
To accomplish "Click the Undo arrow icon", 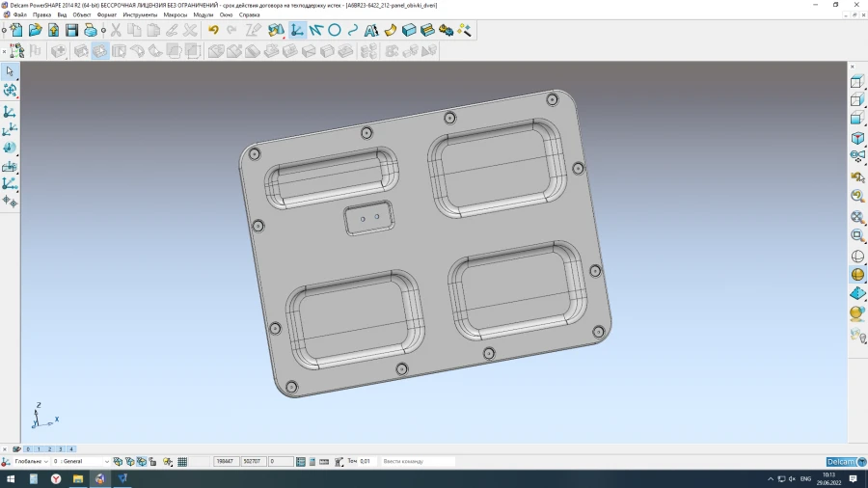I will 213,30.
